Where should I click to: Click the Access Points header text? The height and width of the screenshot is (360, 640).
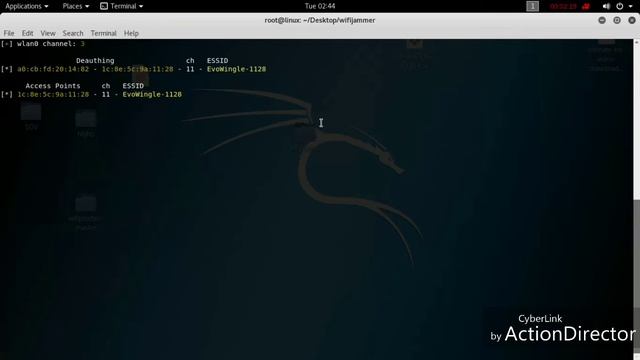tap(53, 86)
